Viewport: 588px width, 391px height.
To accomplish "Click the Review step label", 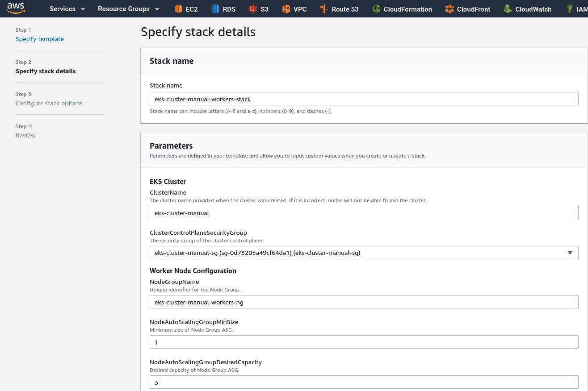I will tap(25, 135).
